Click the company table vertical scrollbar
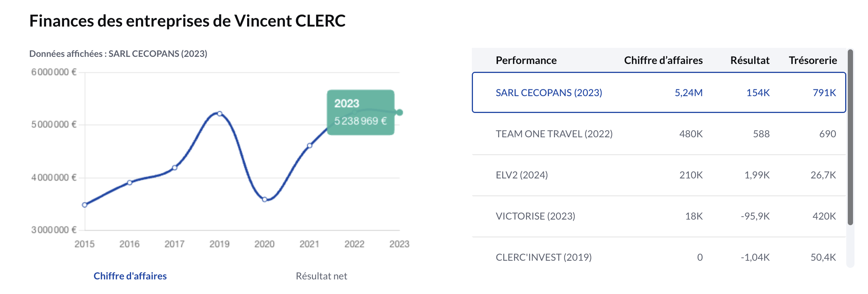Screen dimensions: 868x294 coord(850,137)
